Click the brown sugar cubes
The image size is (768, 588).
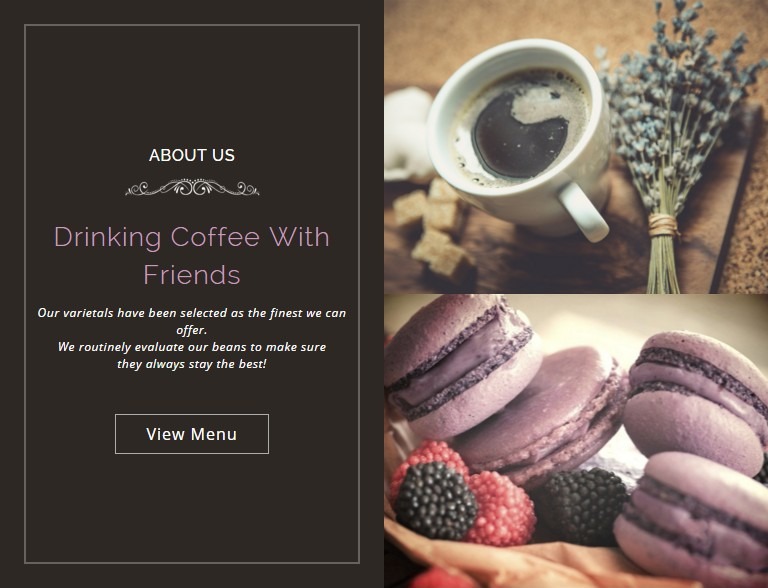[x=433, y=228]
